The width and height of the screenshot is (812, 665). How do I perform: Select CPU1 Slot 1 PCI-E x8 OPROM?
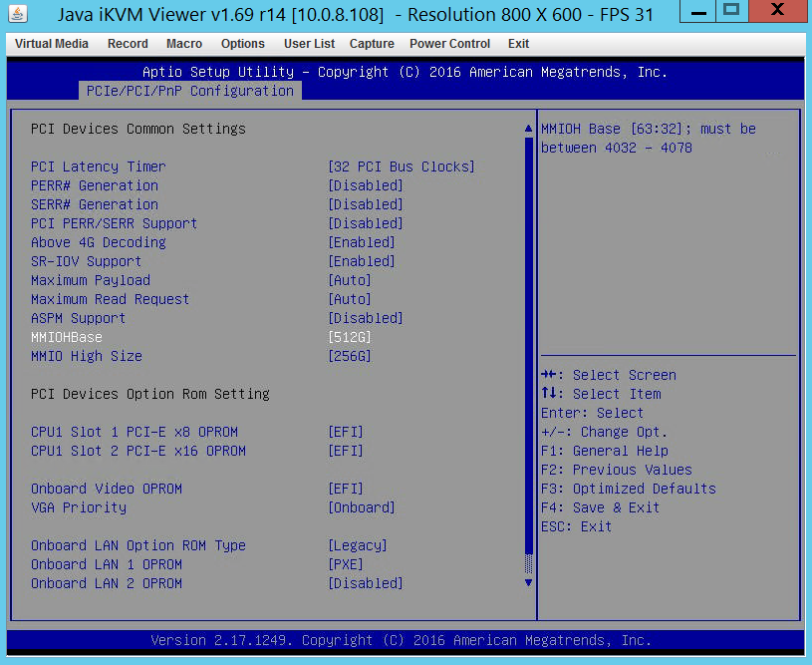[135, 432]
